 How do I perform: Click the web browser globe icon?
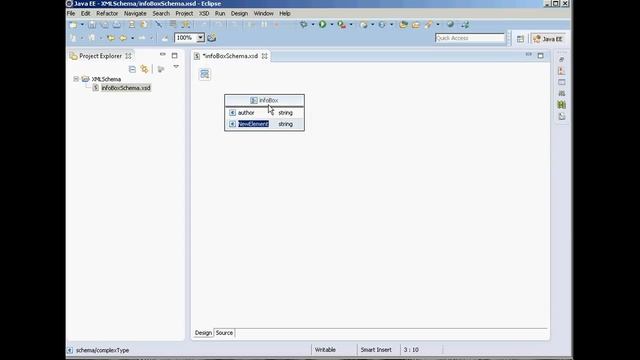[x=451, y=24]
